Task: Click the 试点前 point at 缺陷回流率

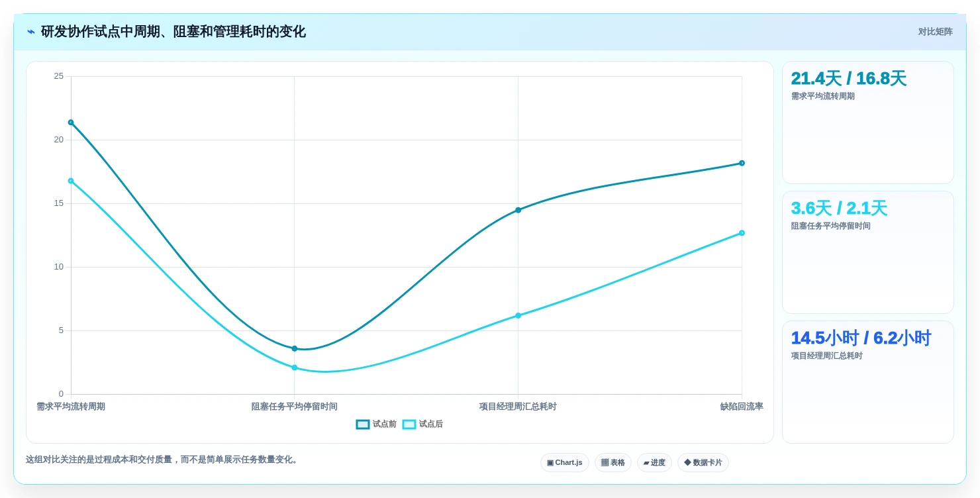Action: [x=742, y=163]
